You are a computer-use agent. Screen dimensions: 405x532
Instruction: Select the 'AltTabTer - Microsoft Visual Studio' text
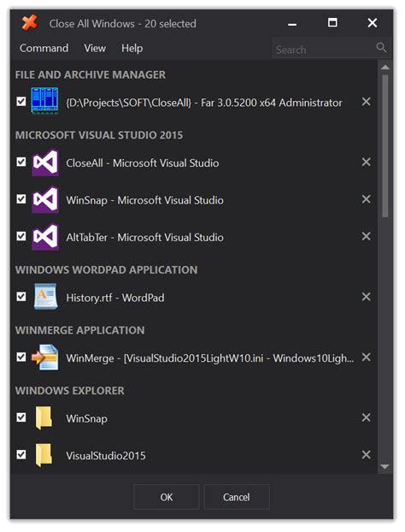point(144,237)
